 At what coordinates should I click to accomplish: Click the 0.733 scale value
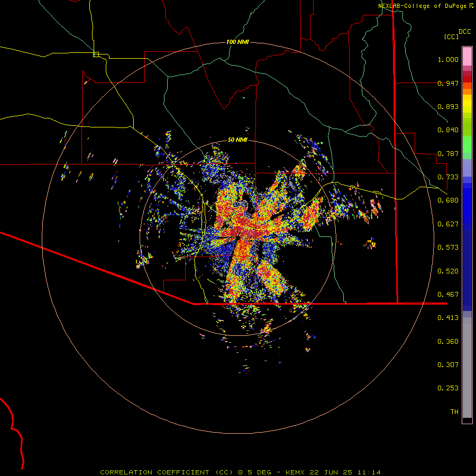[x=448, y=177]
